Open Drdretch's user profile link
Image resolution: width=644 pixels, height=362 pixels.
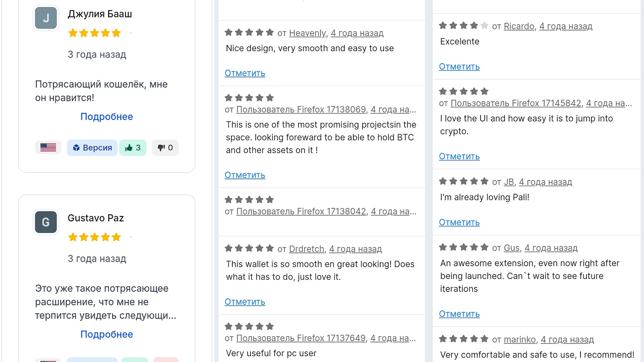tap(307, 249)
